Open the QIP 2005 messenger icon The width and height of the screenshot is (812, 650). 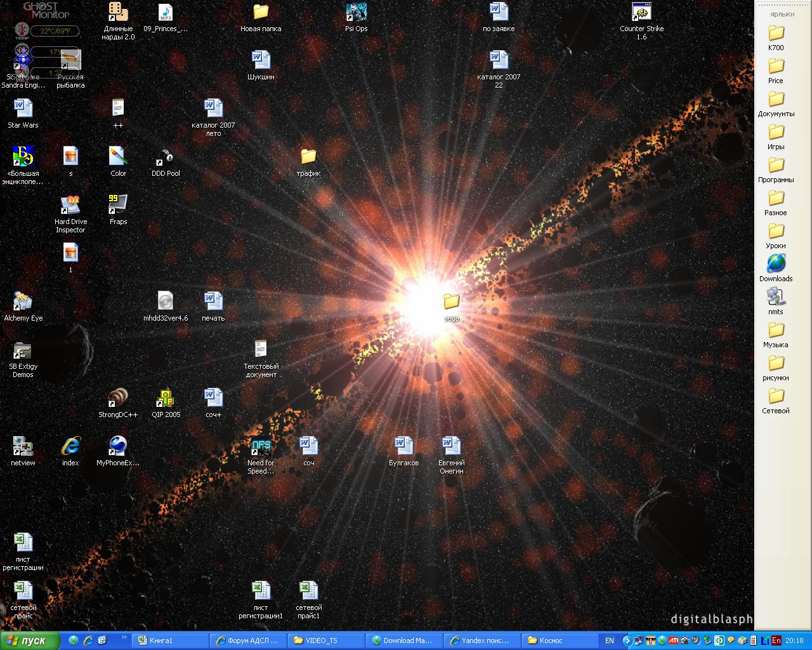tap(166, 399)
